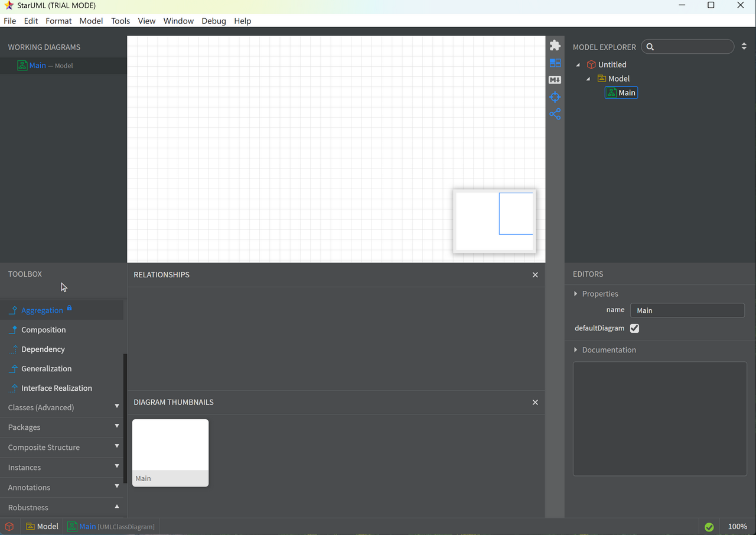Click the green validation checkmark in status bar

[x=709, y=527]
